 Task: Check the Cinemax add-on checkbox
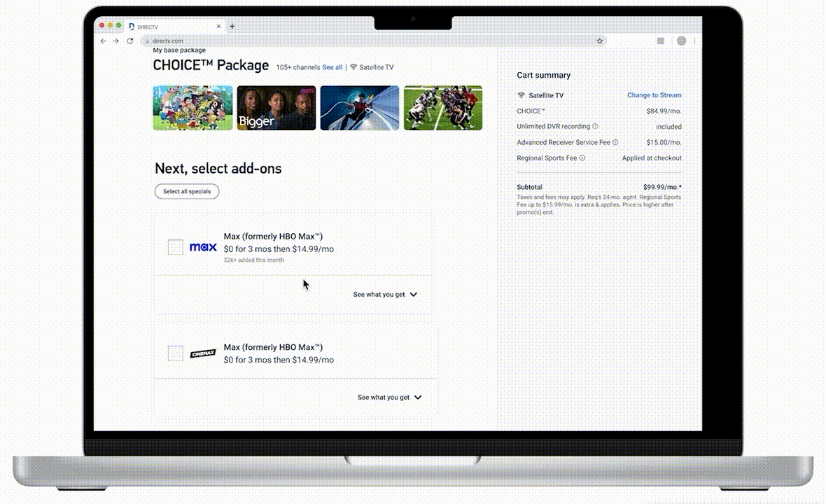pyautogui.click(x=176, y=353)
